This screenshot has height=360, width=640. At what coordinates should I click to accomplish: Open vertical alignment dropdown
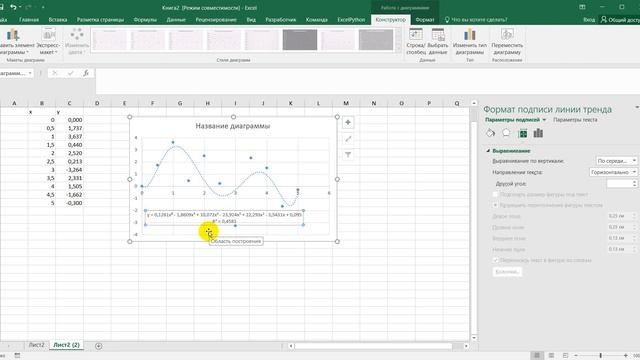pos(616,161)
